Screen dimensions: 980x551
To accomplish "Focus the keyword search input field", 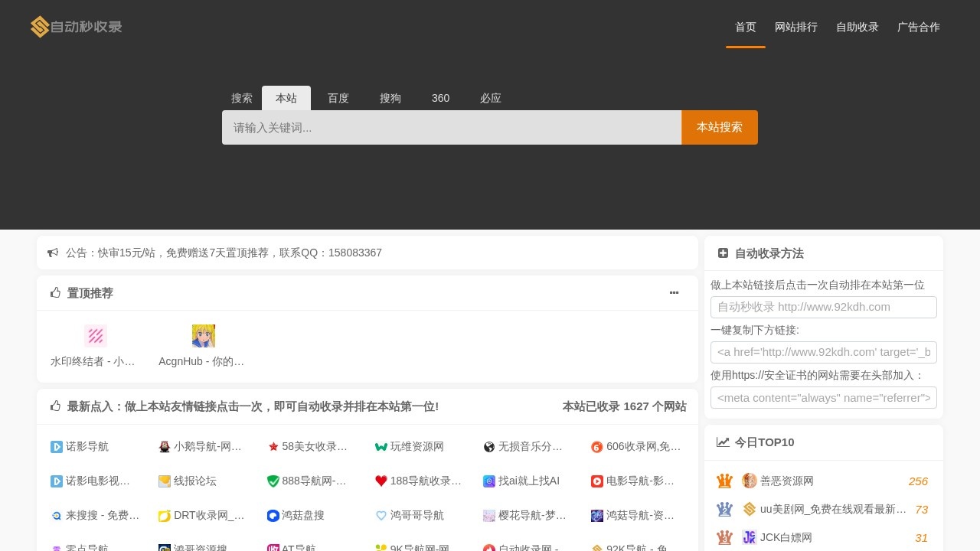I will pyautogui.click(x=452, y=127).
